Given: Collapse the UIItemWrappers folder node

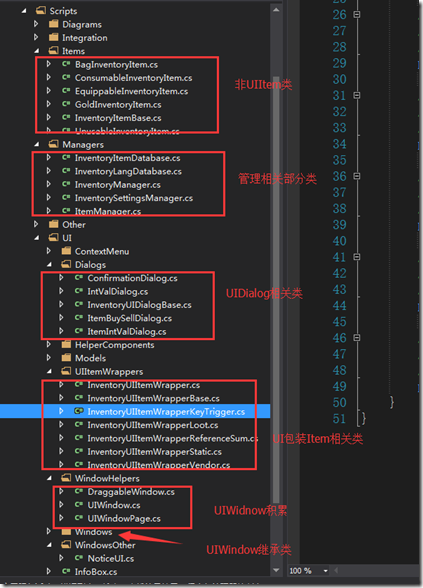Looking at the screenshot, I should coord(50,371).
